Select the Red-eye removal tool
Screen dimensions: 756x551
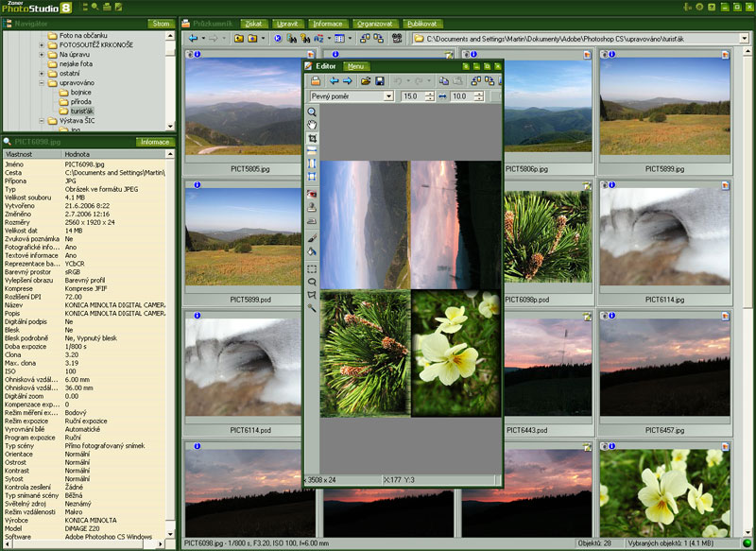click(312, 194)
